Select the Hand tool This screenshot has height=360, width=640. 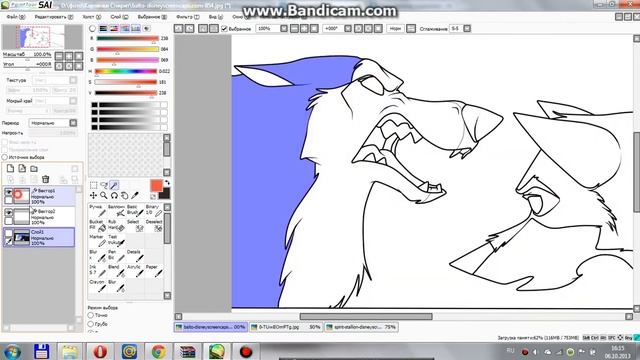coord(124,196)
